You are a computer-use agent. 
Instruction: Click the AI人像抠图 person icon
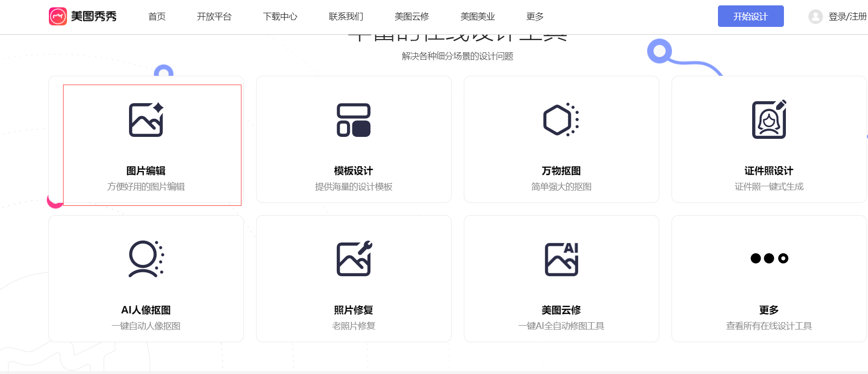pyautogui.click(x=146, y=259)
